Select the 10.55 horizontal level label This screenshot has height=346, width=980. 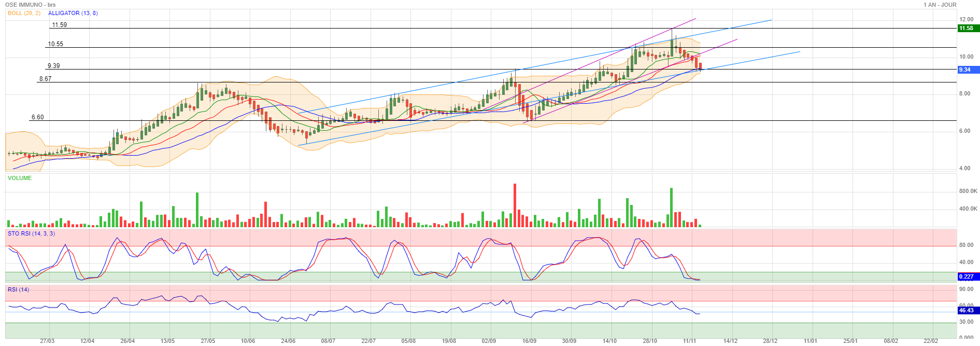[x=55, y=44]
